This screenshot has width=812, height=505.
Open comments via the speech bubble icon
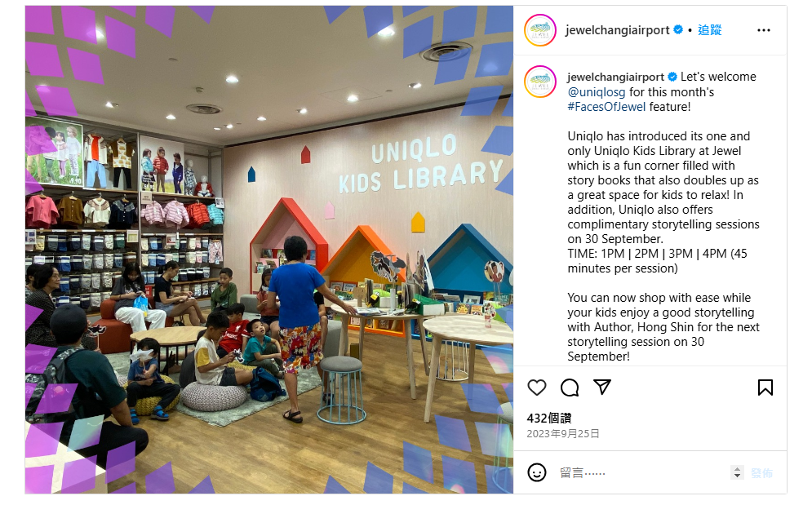tap(569, 388)
